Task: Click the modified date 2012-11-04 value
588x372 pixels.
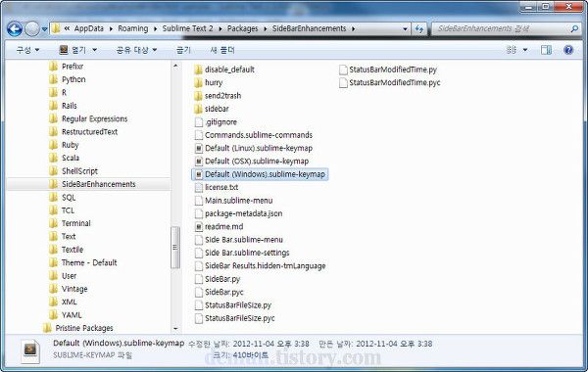Action: [x=271, y=344]
